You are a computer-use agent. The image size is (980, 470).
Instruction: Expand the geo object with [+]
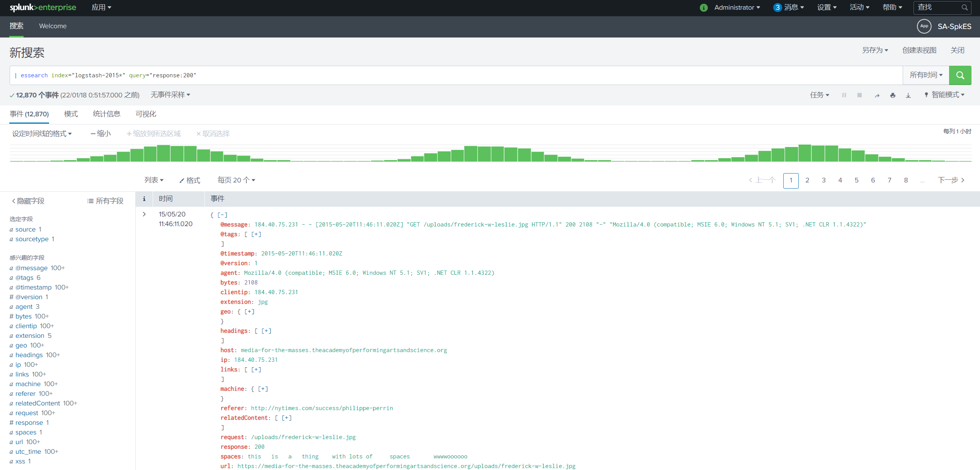[249, 312]
